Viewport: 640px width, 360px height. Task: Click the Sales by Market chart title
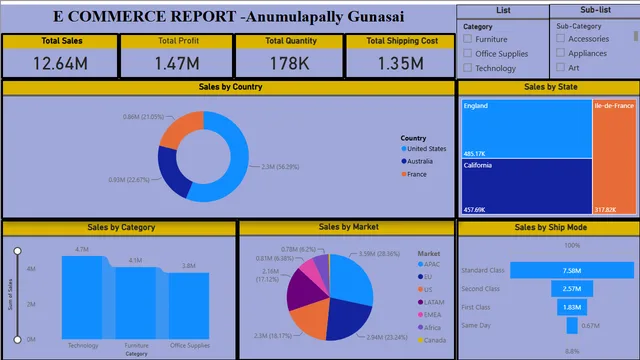pyautogui.click(x=349, y=227)
